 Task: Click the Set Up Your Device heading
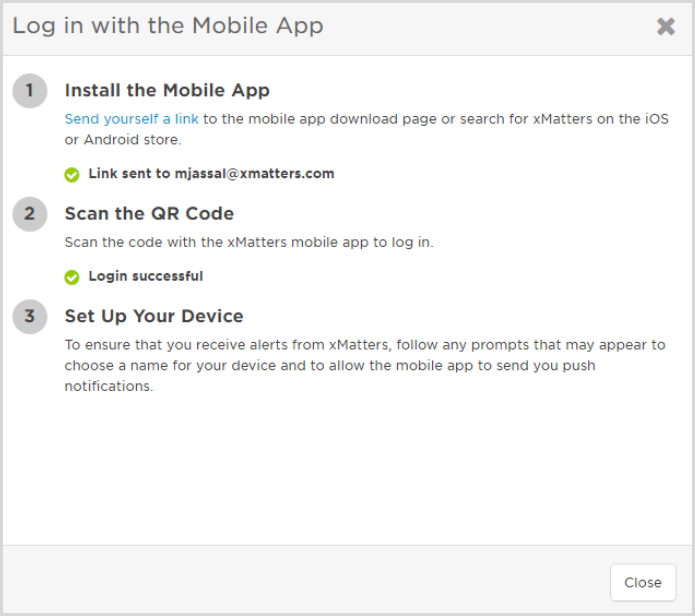[154, 316]
